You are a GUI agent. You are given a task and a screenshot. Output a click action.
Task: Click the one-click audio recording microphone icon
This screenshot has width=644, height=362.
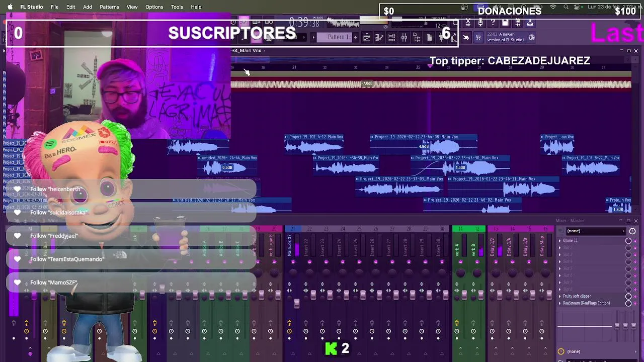pyautogui.click(x=480, y=23)
